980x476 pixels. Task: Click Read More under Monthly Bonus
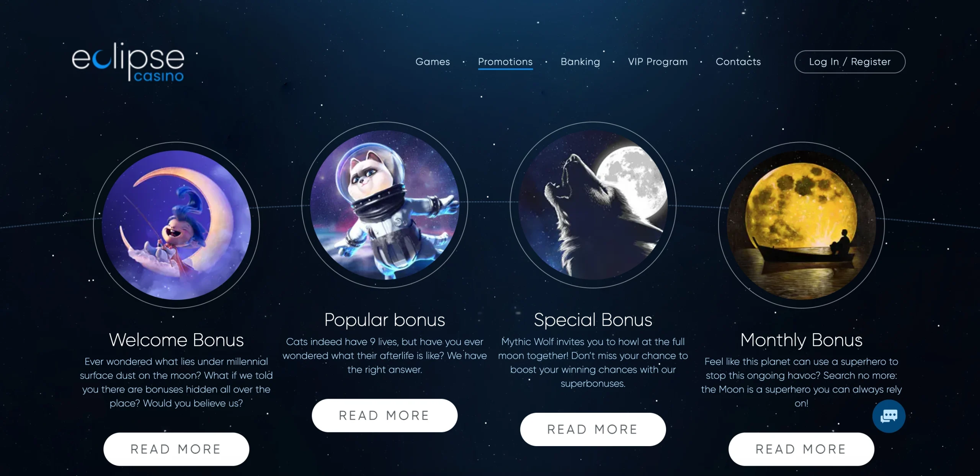pos(801,449)
